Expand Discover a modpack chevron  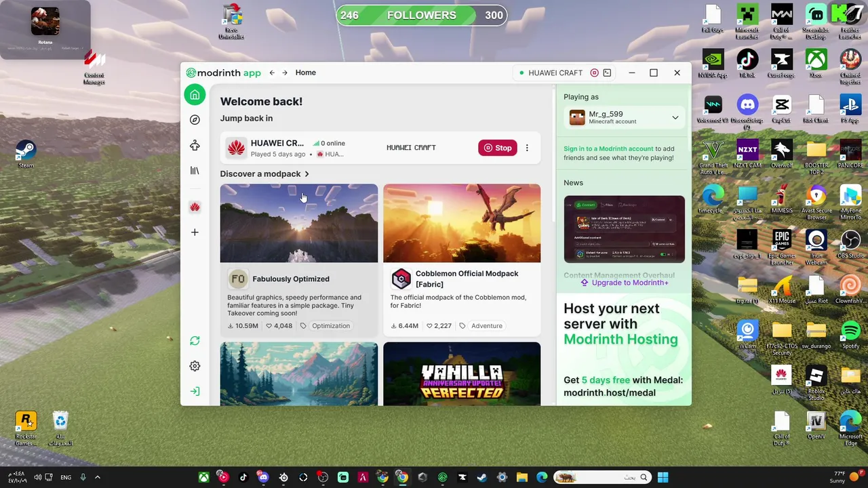(x=307, y=174)
